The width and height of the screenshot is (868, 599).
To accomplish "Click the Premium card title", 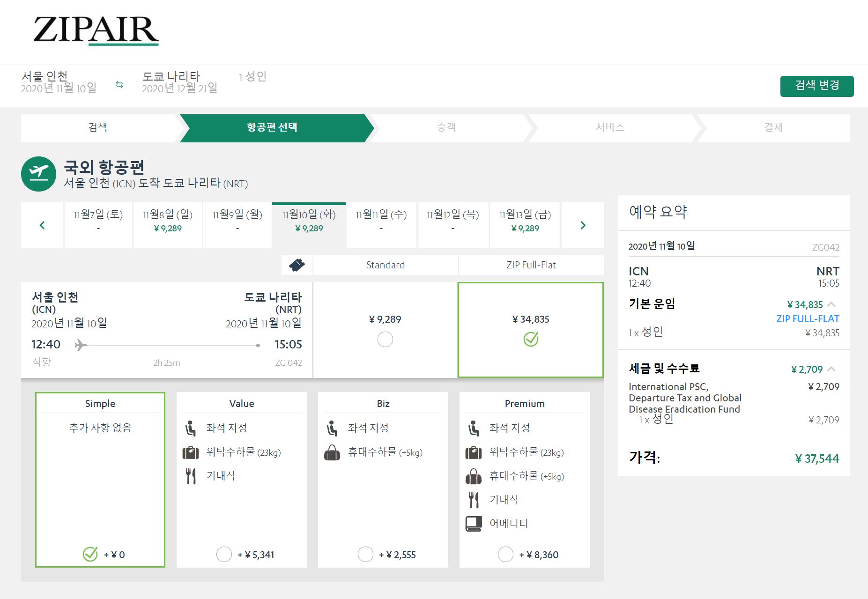I will 525,404.
